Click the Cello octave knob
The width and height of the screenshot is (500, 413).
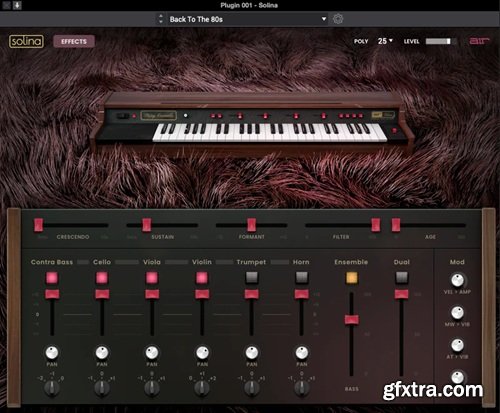click(x=102, y=388)
